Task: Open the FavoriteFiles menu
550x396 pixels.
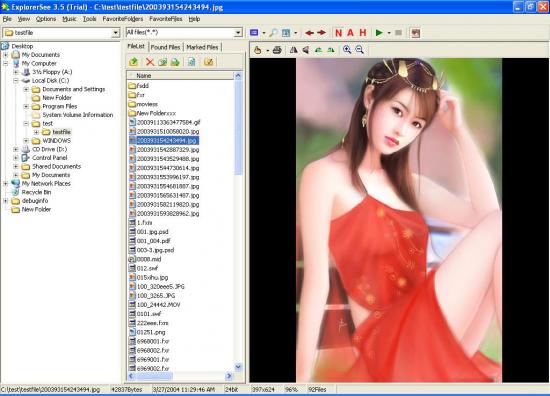Action: 166,19
